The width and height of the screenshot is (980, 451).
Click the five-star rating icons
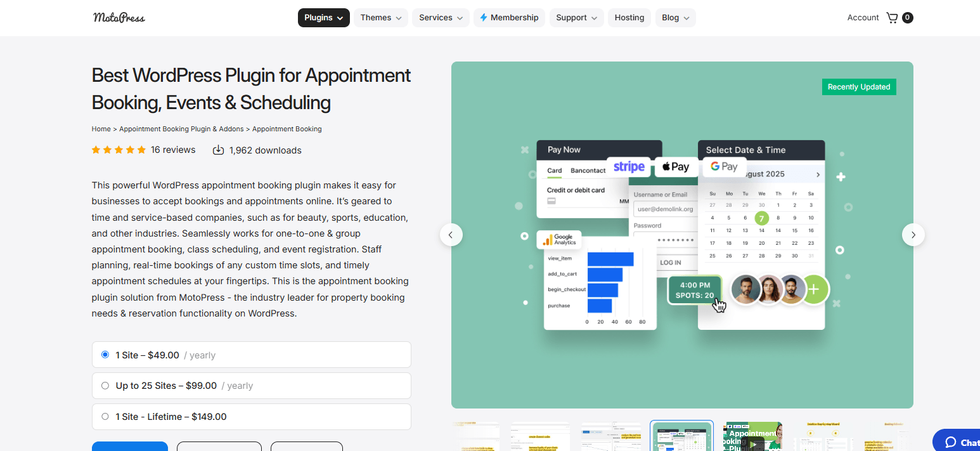pos(119,150)
